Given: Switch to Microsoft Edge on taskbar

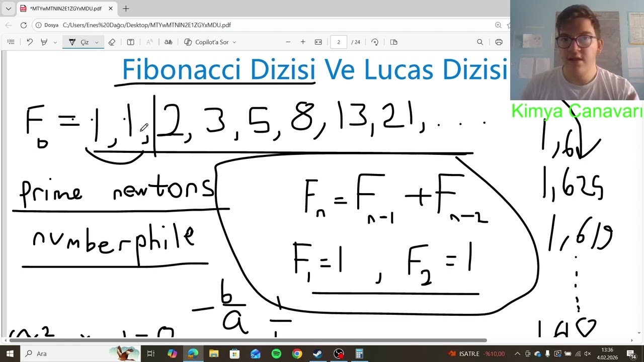Looking at the screenshot, I should coord(193,353).
